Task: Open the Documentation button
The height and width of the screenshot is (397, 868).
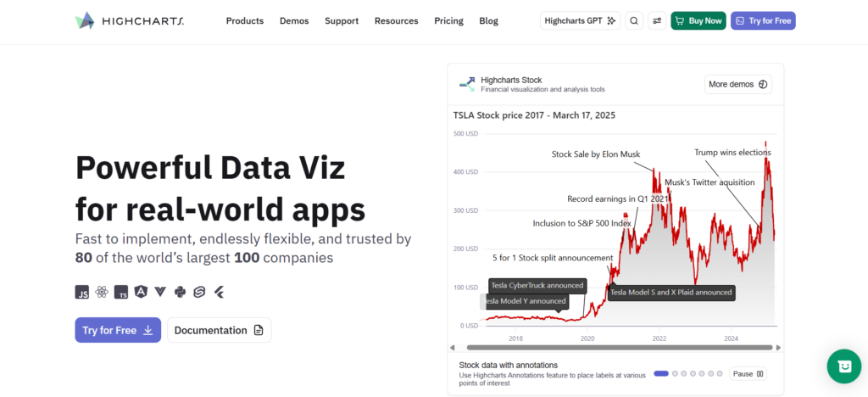Action: click(x=220, y=330)
